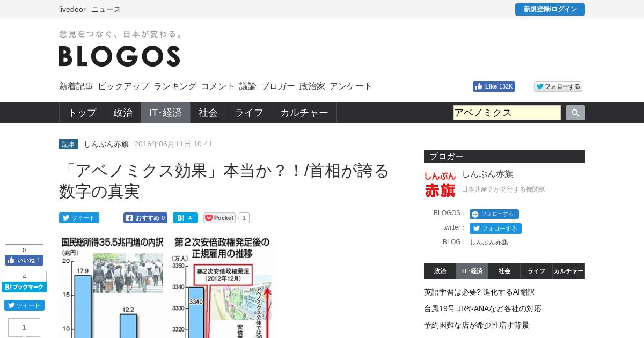Image resolution: width=644 pixels, height=338 pixels.
Task: Select the ライフ tab in the dark navigation bar
Action: click(x=249, y=113)
